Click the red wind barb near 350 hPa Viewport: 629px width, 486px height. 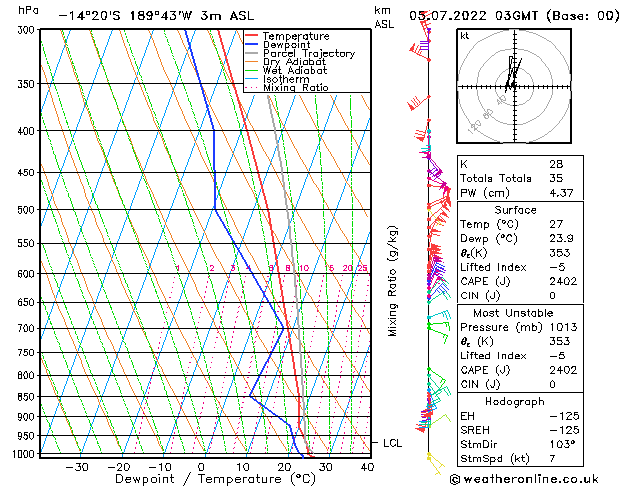coord(419,103)
